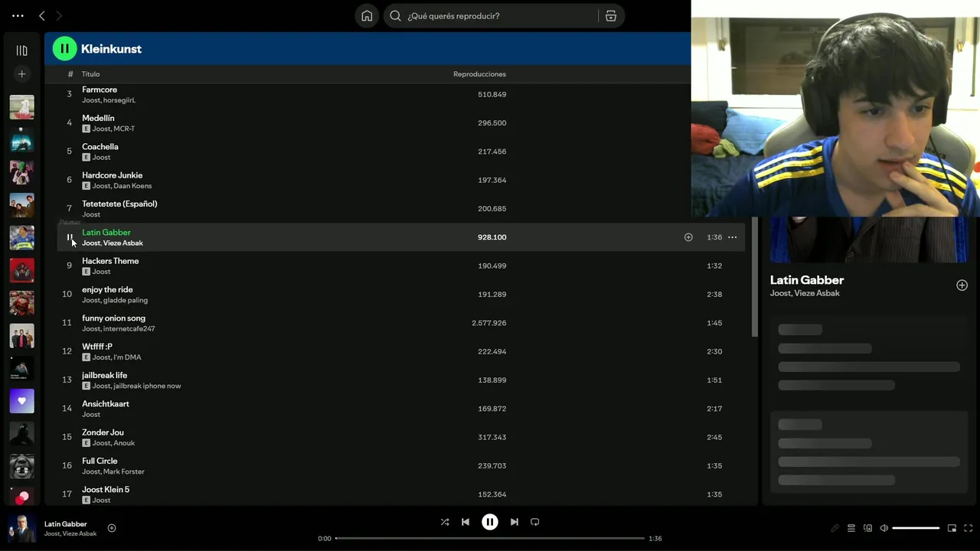This screenshot has height=551, width=980.
Task: Go forward with the right arrow
Action: (x=59, y=15)
